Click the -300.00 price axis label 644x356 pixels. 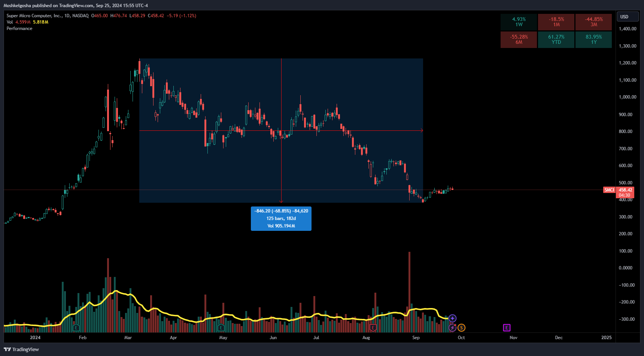pos(626,319)
